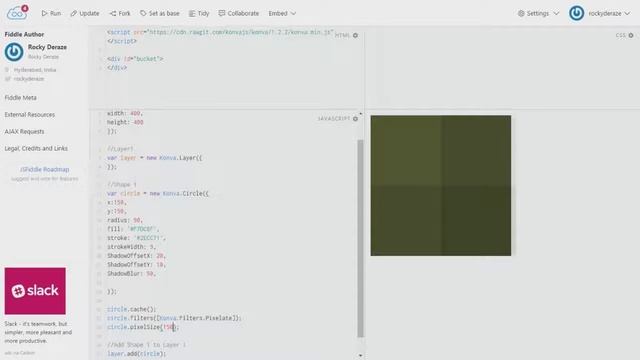
Task: Open AJAX Requests section
Action: [24, 131]
